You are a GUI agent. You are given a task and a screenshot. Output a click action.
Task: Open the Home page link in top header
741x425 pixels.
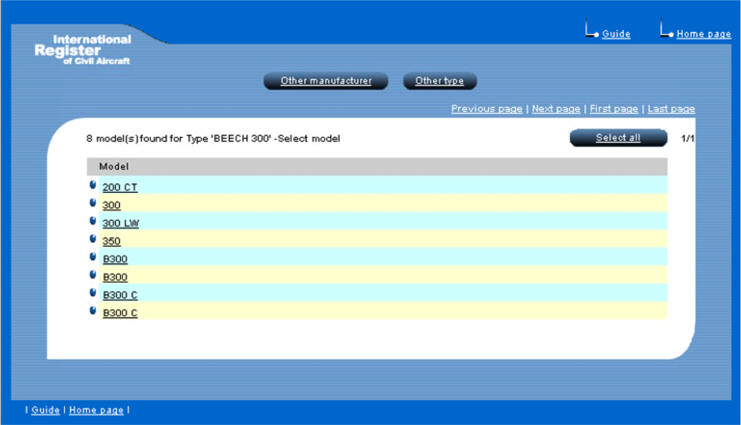point(704,34)
